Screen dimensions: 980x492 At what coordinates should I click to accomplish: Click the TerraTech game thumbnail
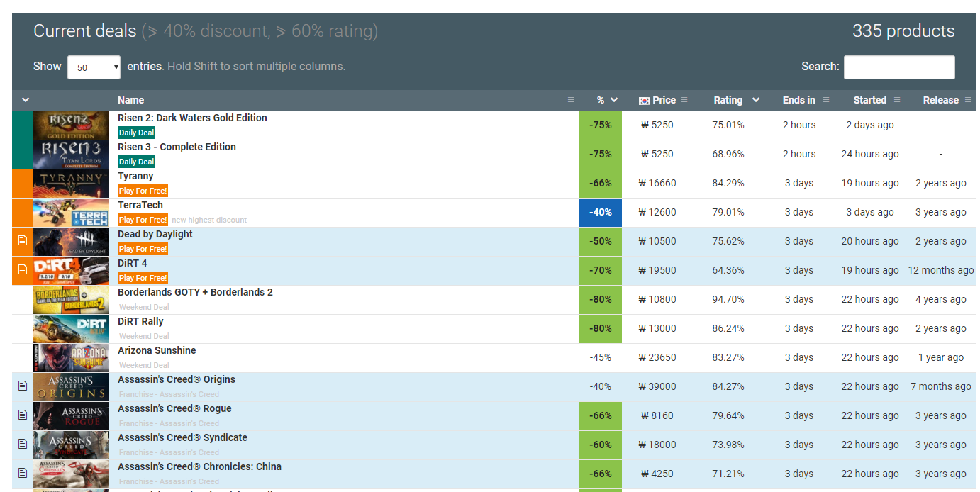point(71,213)
